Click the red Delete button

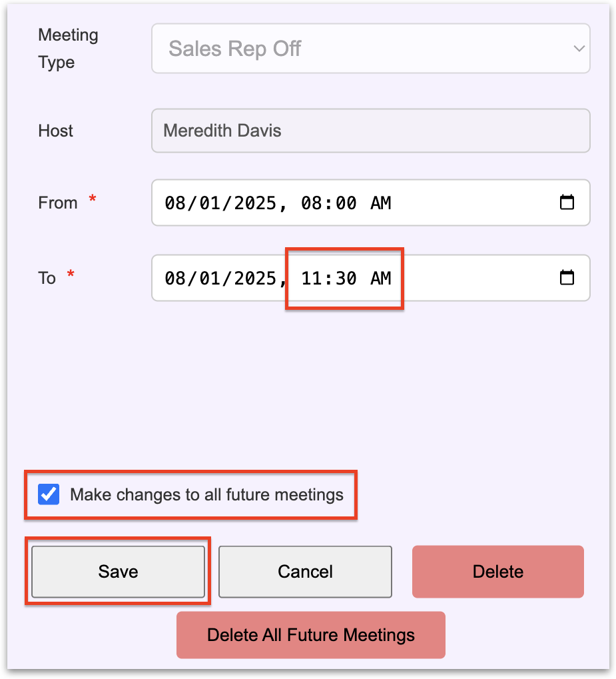point(497,572)
